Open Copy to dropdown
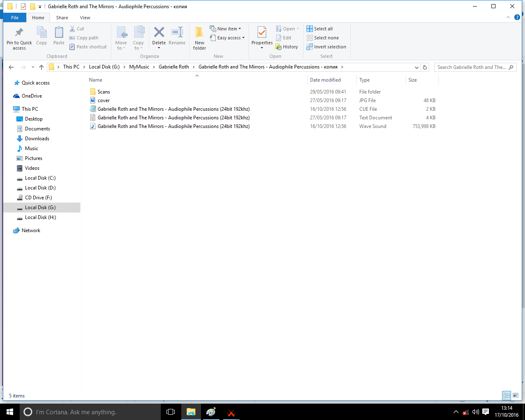Image resolution: width=525 pixels, height=420 pixels. coord(138,38)
